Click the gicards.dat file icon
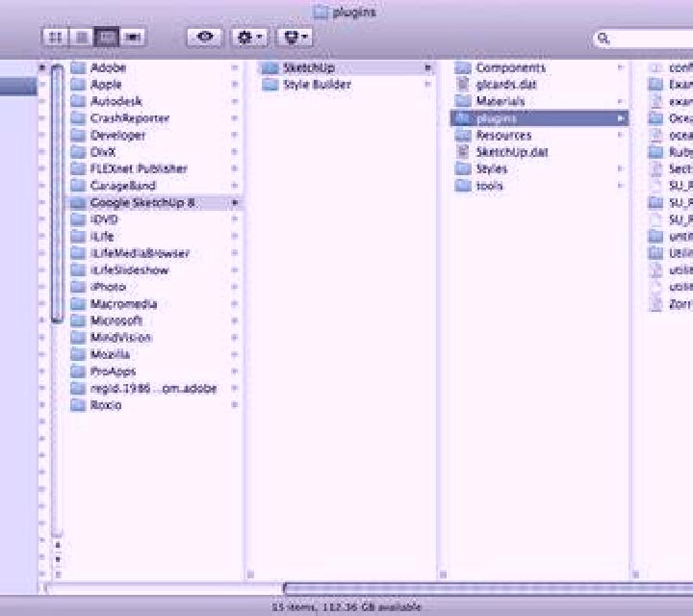 [x=462, y=85]
